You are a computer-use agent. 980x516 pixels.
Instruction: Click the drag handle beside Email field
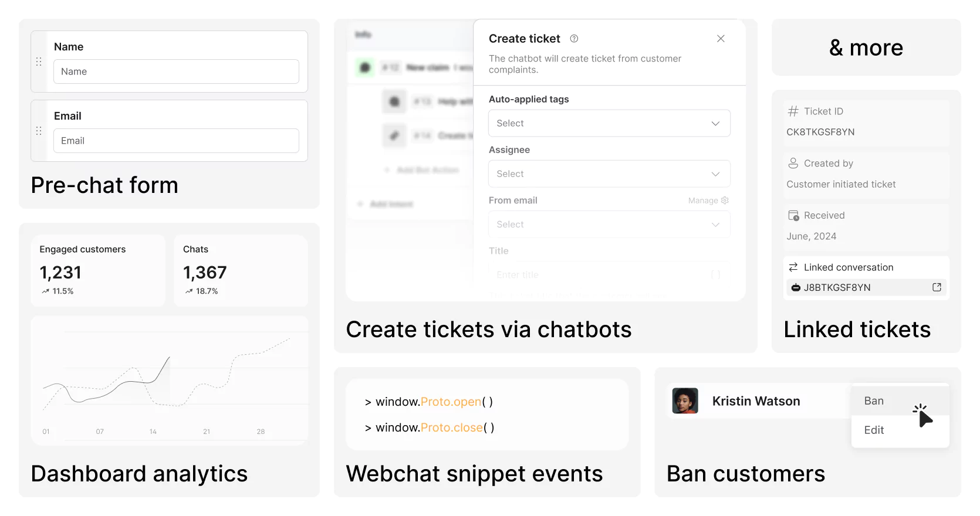(x=39, y=131)
